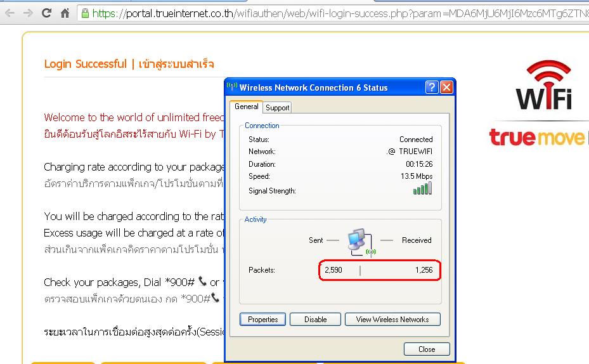Viewport: 589px width, 364px height.
Task: Select 'Excess usage will be charged' line
Action: click(x=134, y=233)
